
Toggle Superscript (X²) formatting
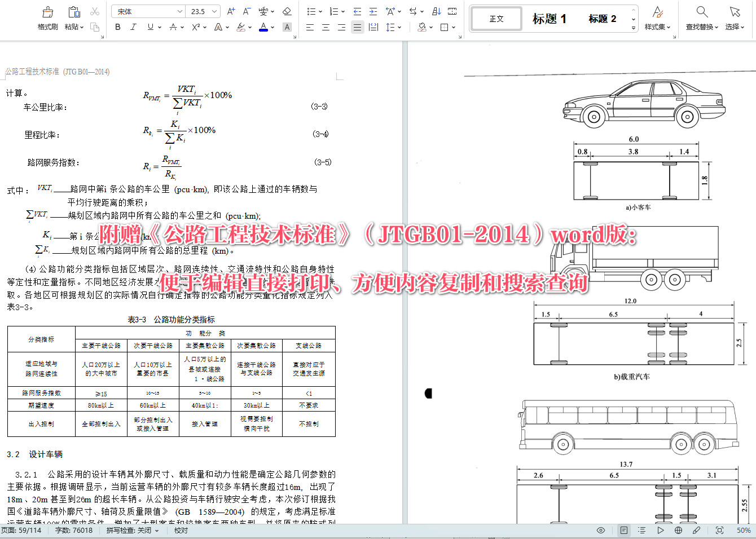(x=196, y=27)
